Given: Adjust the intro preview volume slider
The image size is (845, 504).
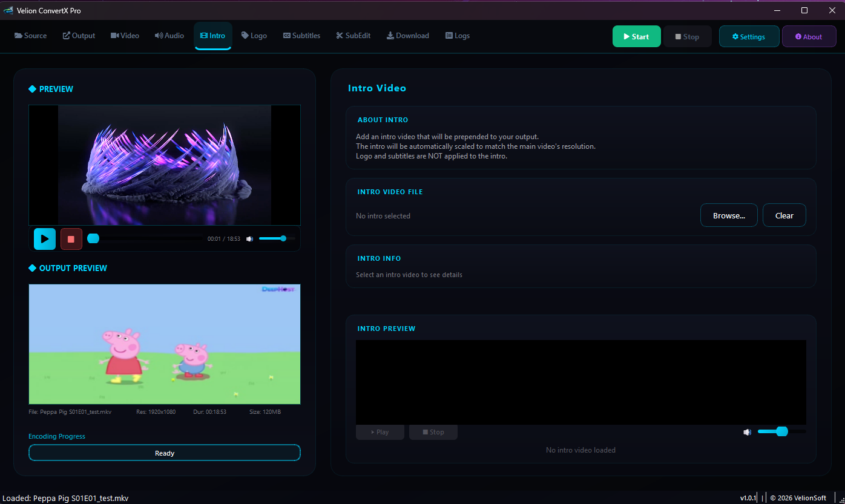Looking at the screenshot, I should coord(782,431).
